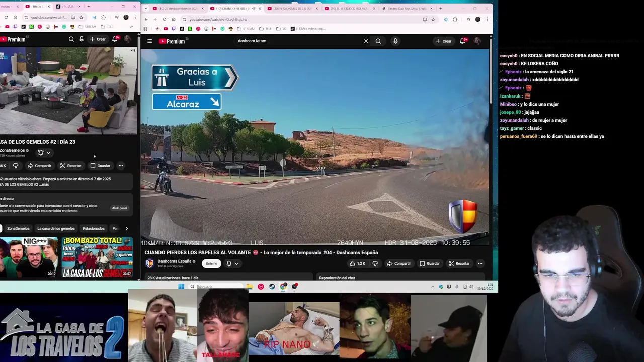This screenshot has height=362, width=644.
Task: Open new tab in right browser window
Action: click(x=440, y=8)
